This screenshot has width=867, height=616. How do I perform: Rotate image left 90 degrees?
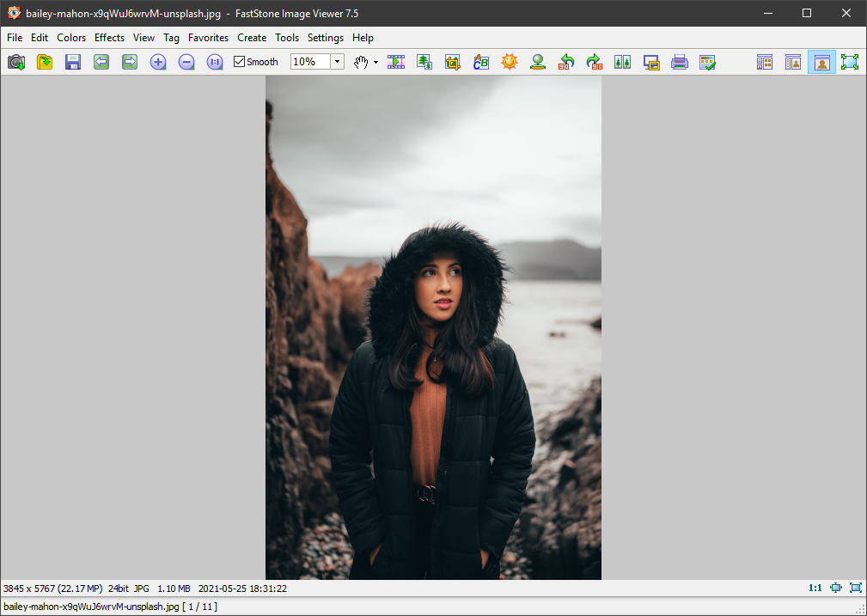pyautogui.click(x=566, y=62)
